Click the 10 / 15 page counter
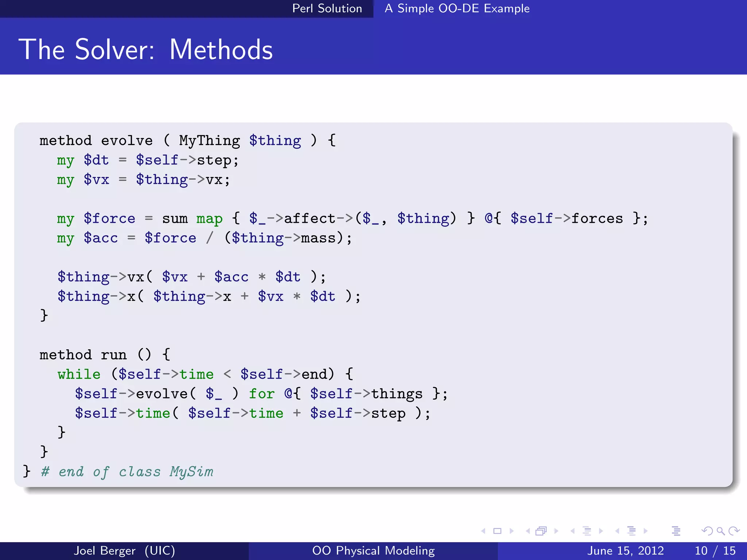Screen dimensions: 747x560 (715, 551)
